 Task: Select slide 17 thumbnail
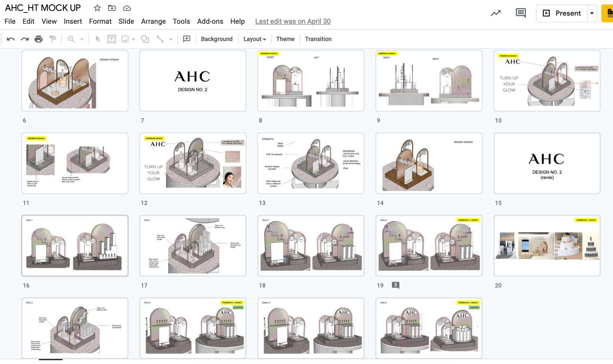click(193, 246)
